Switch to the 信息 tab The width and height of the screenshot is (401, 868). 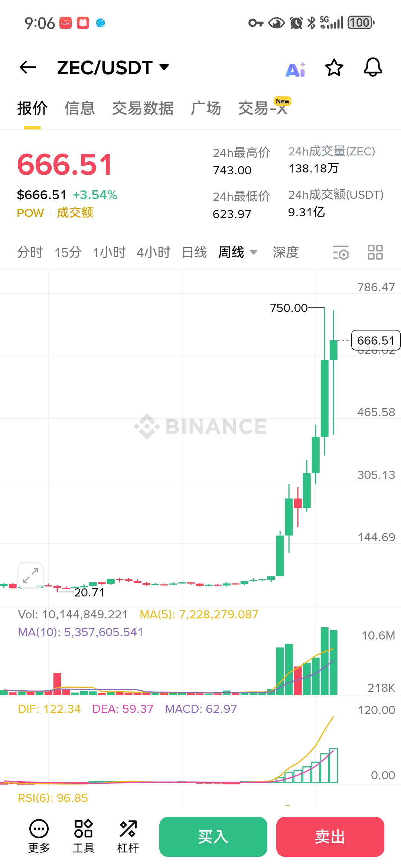(x=79, y=108)
